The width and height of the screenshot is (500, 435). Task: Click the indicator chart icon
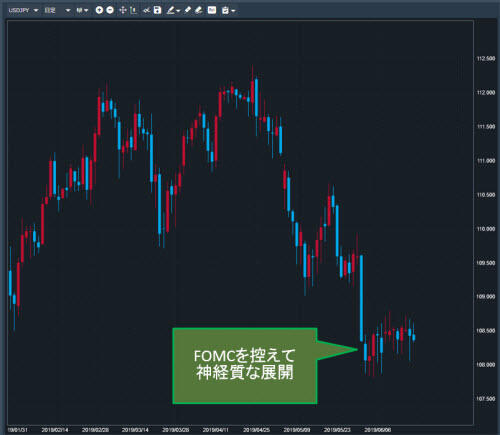tap(212, 10)
